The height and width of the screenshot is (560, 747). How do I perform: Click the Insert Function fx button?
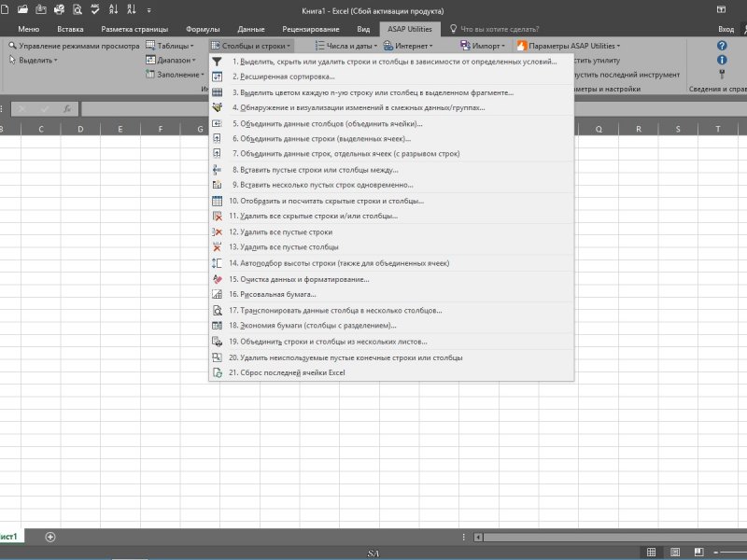pos(67,109)
